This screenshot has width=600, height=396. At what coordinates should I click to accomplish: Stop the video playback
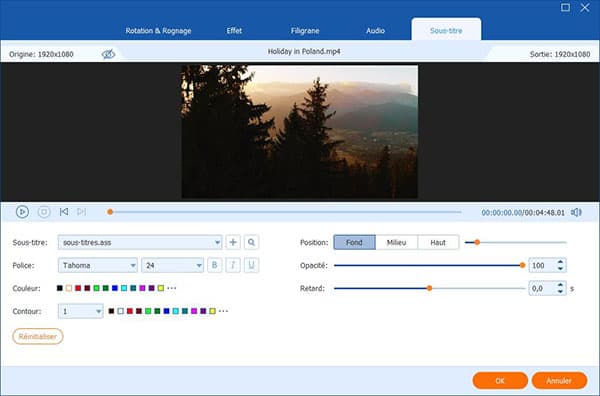coord(44,212)
